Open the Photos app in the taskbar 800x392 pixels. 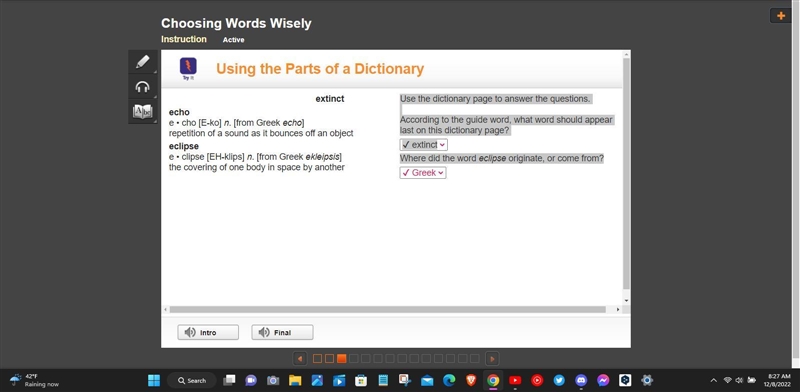pos(317,380)
